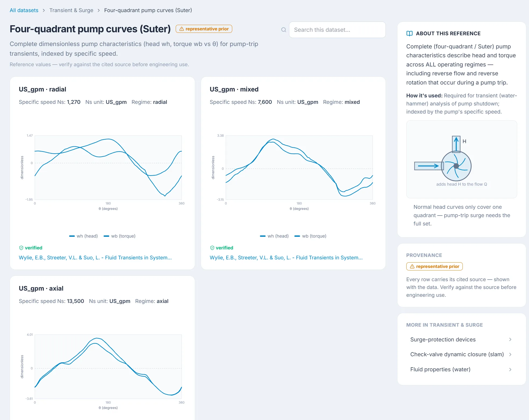Open Transient & Surge breadcrumb
Viewport: 529px width, 420px height.
[71, 10]
